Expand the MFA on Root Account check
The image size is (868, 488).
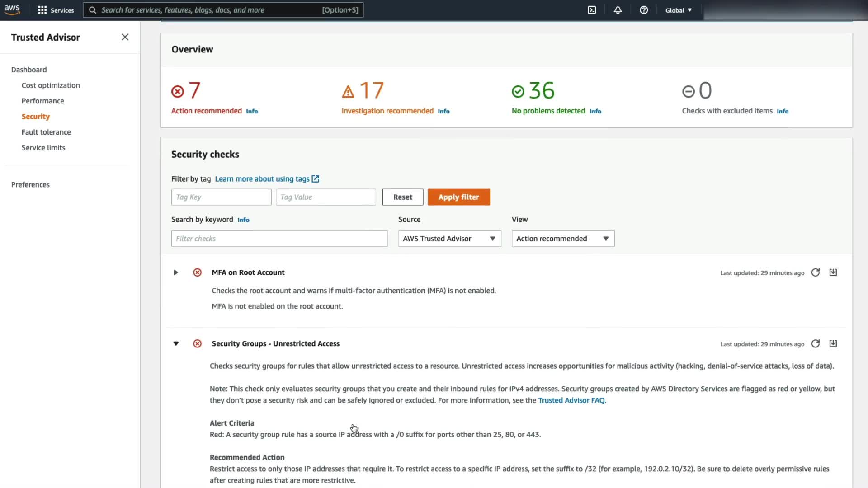point(176,272)
